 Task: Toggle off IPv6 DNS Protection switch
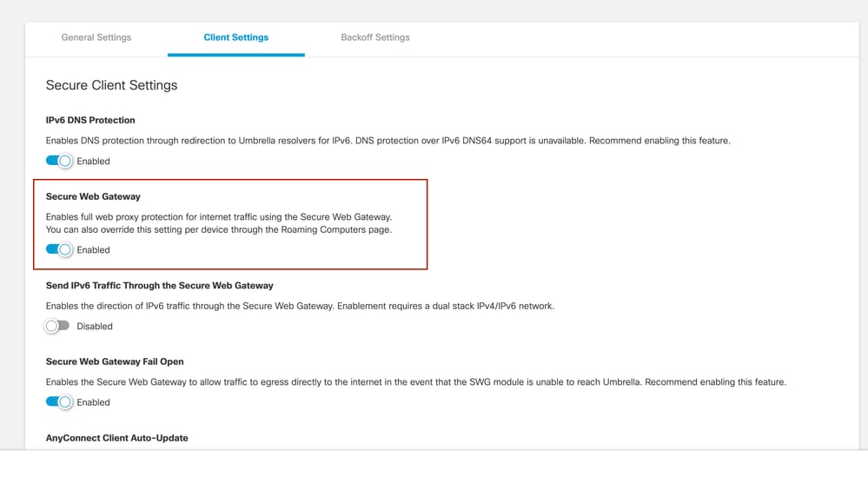59,161
